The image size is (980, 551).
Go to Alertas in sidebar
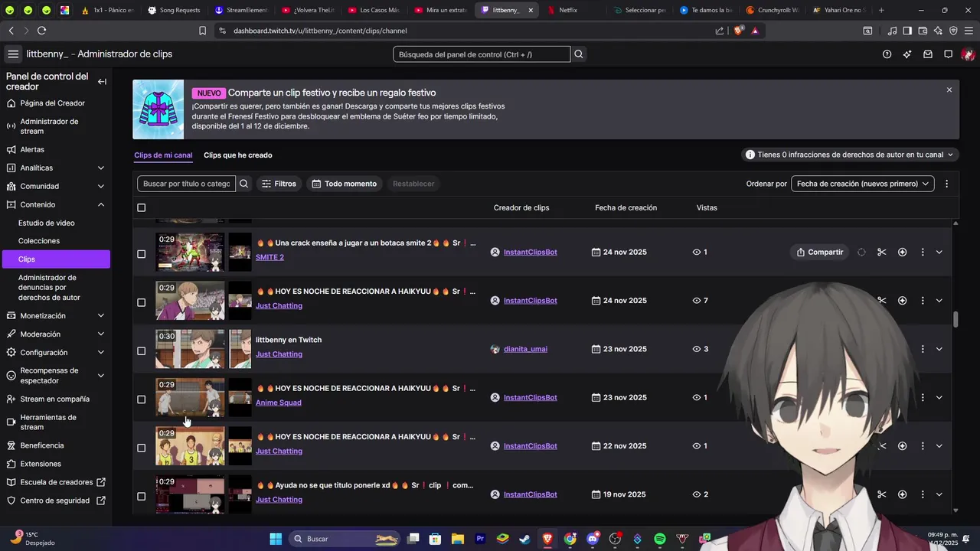coord(32,149)
